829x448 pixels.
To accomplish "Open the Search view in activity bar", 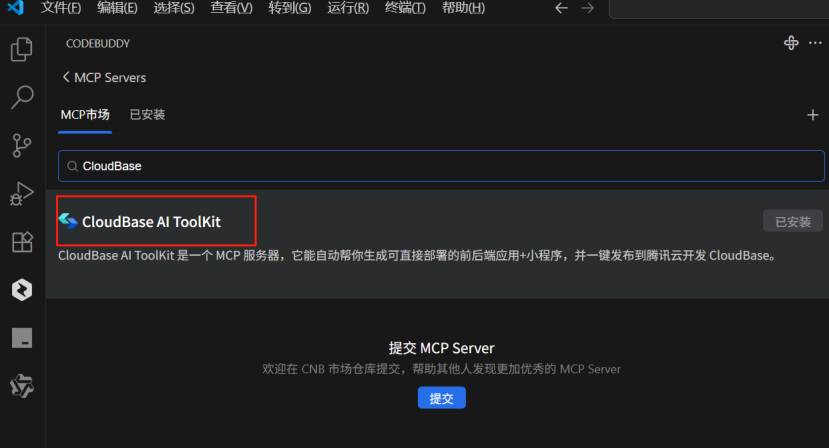I will click(22, 97).
